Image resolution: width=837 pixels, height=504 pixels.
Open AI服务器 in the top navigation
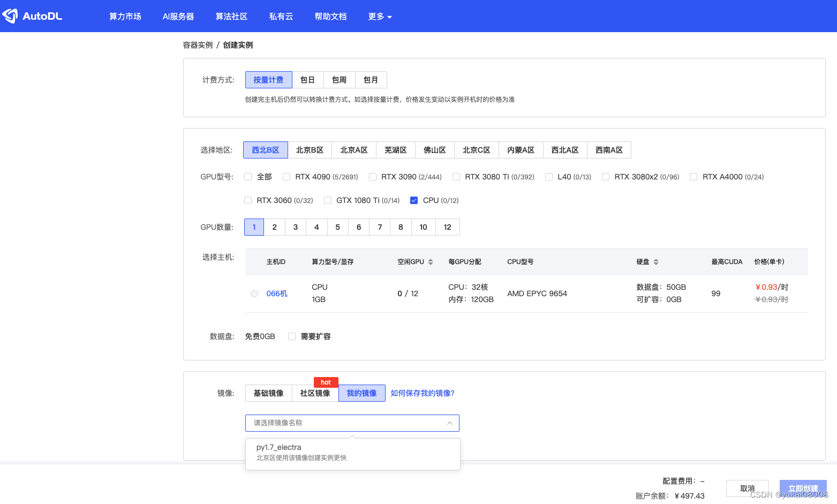tap(178, 17)
